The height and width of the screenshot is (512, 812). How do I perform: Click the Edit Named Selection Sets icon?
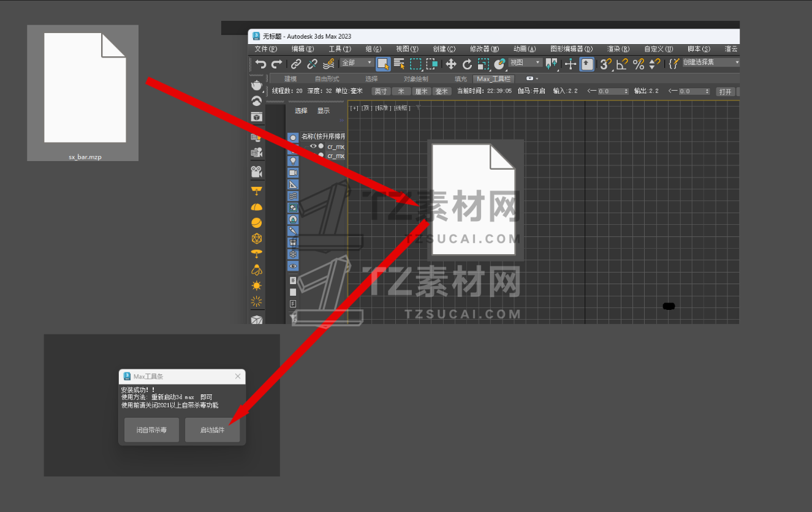pyautogui.click(x=674, y=64)
